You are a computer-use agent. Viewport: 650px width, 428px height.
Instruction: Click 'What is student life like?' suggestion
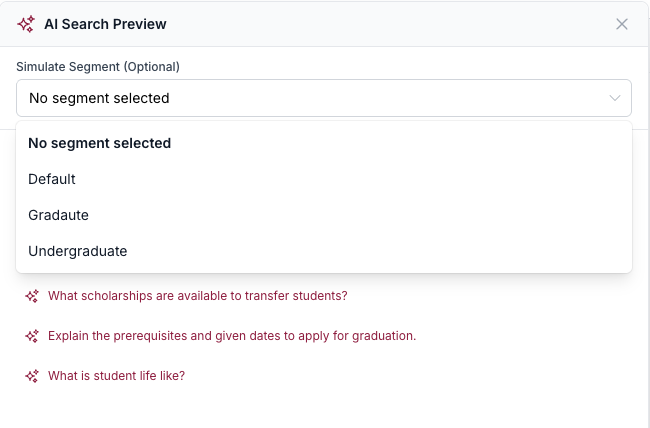coord(116,376)
